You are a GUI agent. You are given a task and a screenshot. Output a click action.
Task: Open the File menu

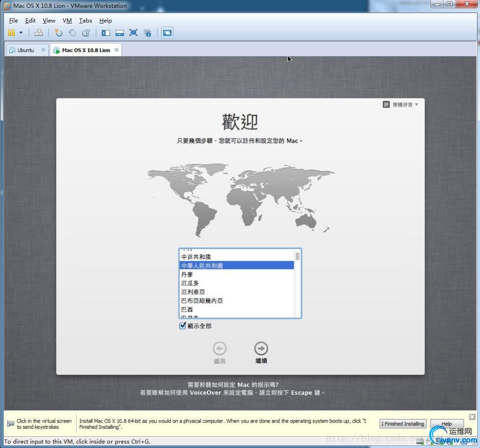pyautogui.click(x=13, y=21)
